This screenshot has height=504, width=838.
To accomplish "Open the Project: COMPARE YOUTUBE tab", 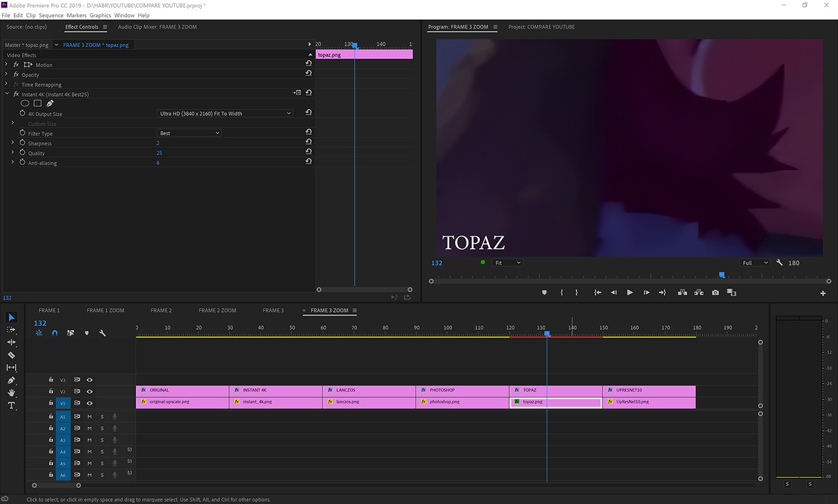I will (541, 27).
